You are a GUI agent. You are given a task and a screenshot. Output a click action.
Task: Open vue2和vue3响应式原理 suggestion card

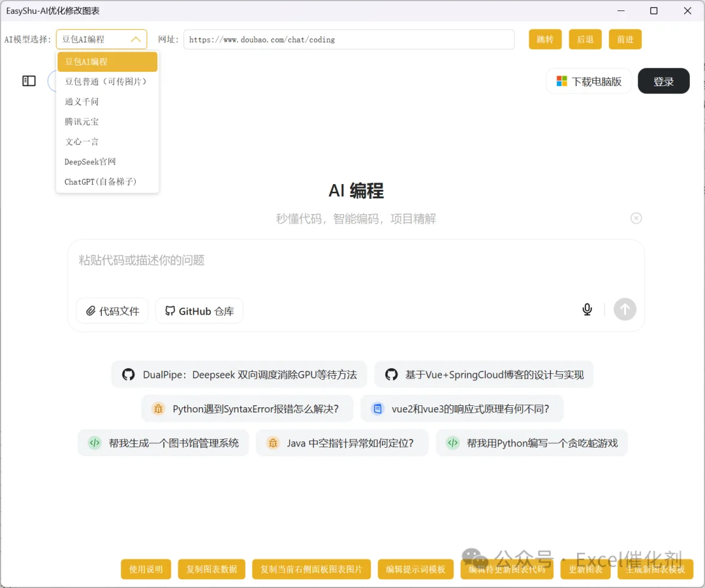tap(462, 409)
